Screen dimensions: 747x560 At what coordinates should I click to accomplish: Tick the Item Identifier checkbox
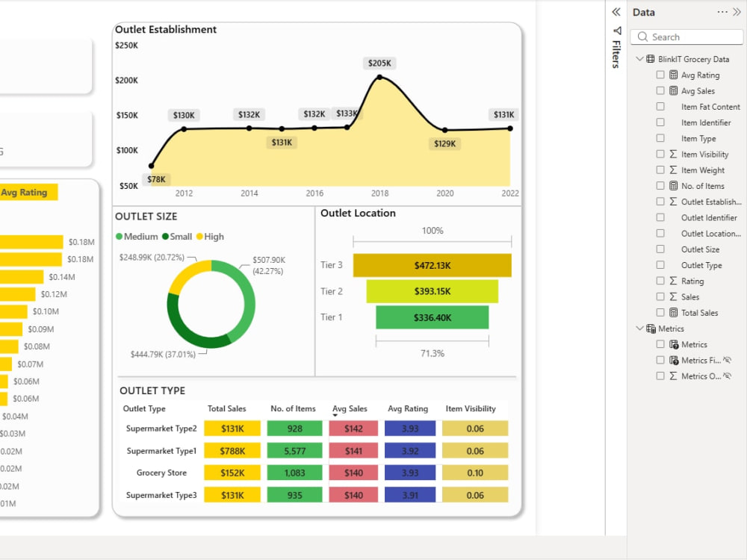[x=660, y=122]
